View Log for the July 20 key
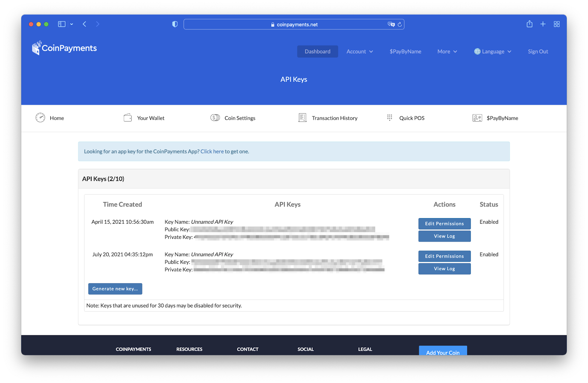Viewport: 588px width, 383px height. [444, 269]
